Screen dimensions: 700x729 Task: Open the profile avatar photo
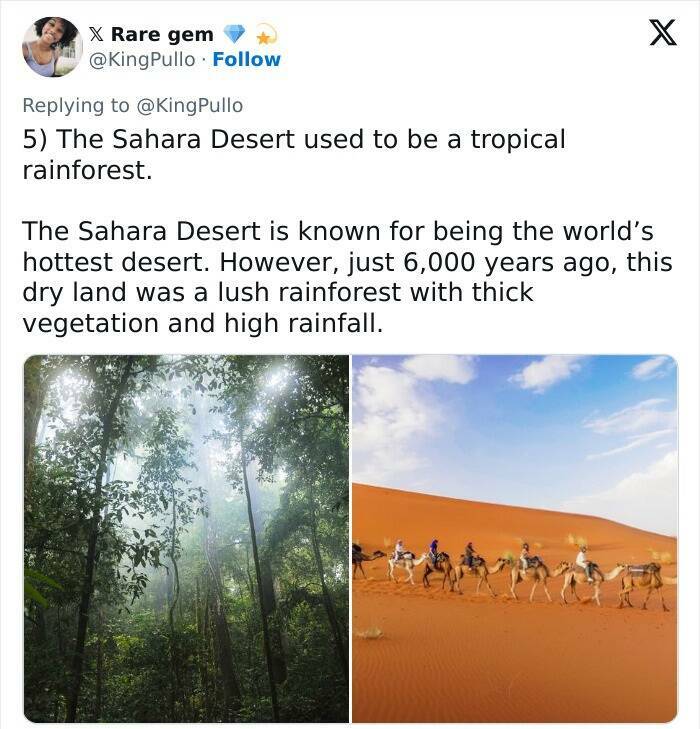coord(52,46)
